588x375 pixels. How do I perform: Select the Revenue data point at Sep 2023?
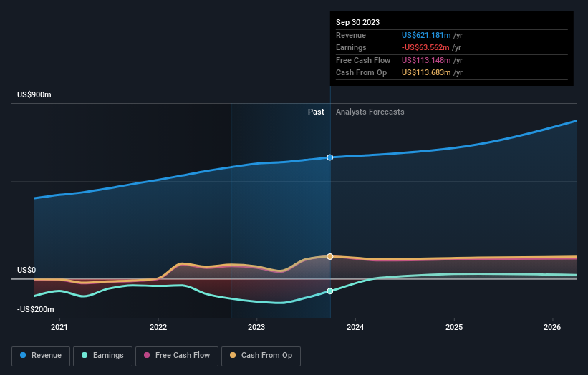(x=330, y=157)
